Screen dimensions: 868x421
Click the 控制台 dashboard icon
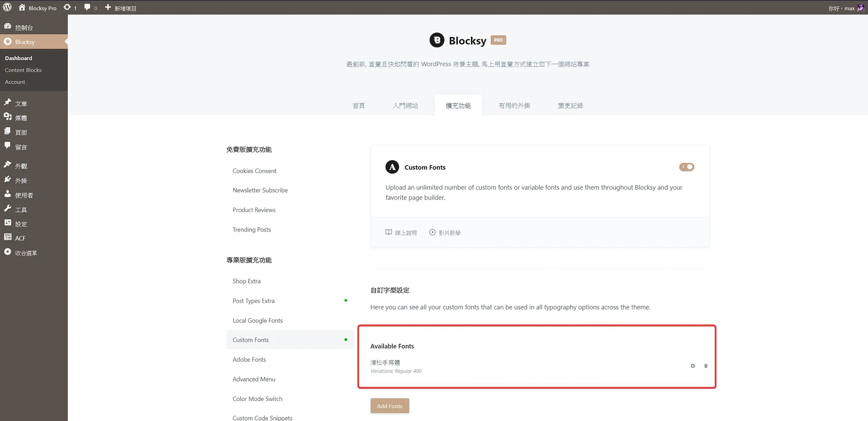coord(8,27)
